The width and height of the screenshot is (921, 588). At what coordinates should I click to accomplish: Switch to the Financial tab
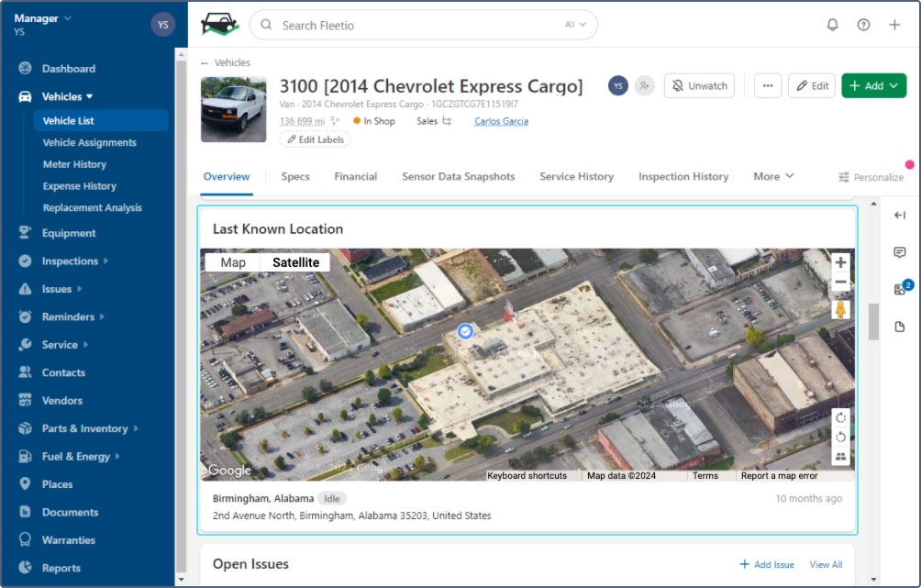coord(355,176)
